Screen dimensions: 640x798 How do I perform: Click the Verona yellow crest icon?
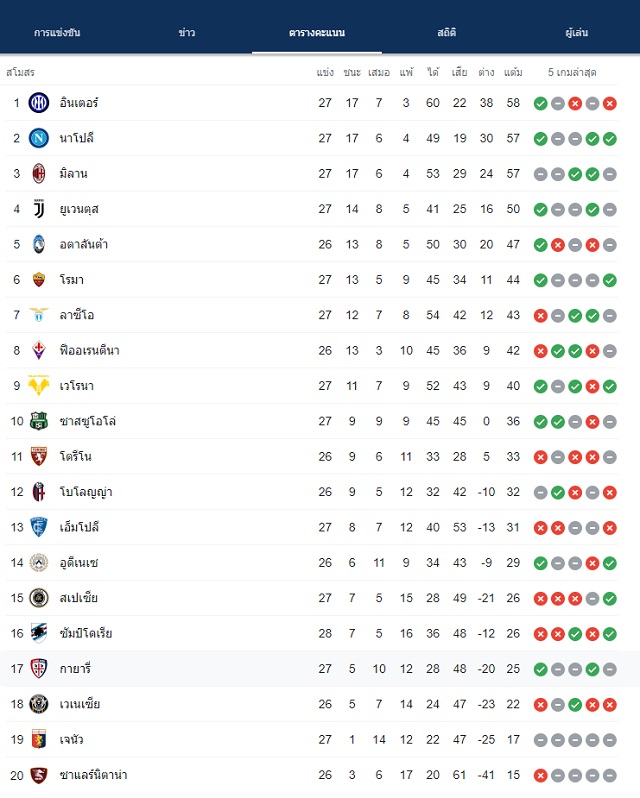coord(39,386)
